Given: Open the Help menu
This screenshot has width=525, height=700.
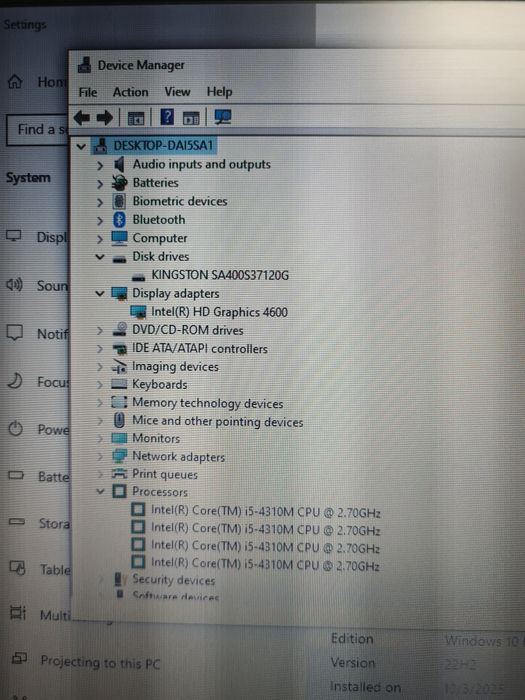Looking at the screenshot, I should pos(219,92).
